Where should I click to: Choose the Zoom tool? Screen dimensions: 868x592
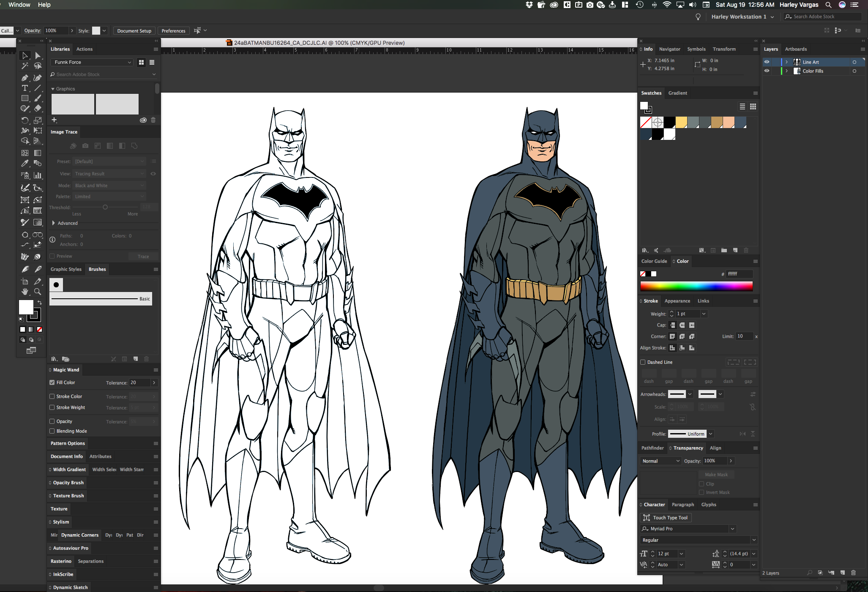coord(38,292)
